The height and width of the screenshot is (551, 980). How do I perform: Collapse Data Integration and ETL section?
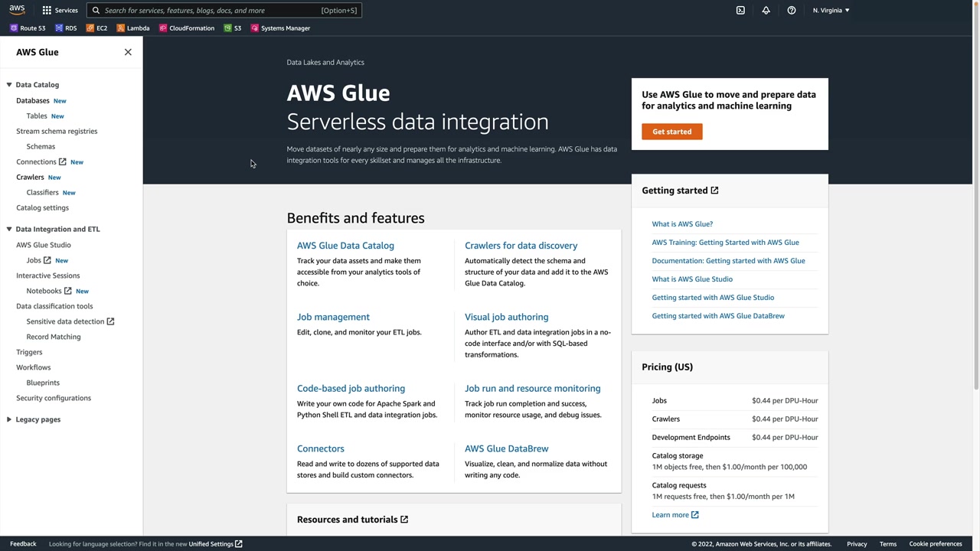[9, 229]
